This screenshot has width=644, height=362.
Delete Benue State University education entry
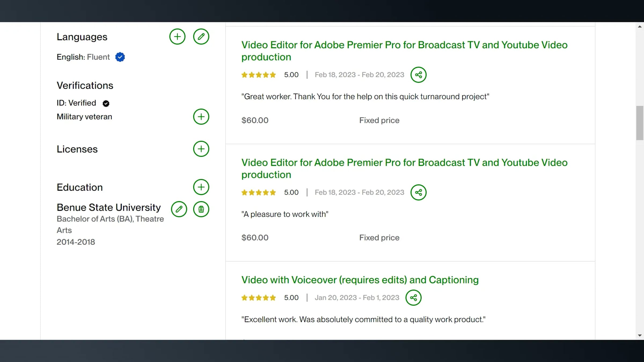tap(201, 209)
